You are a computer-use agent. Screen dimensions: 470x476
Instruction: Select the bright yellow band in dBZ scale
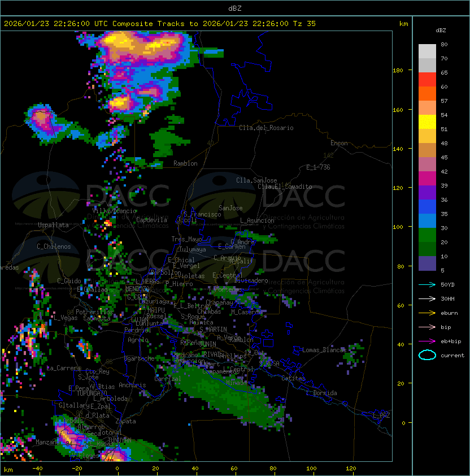pos(427,122)
